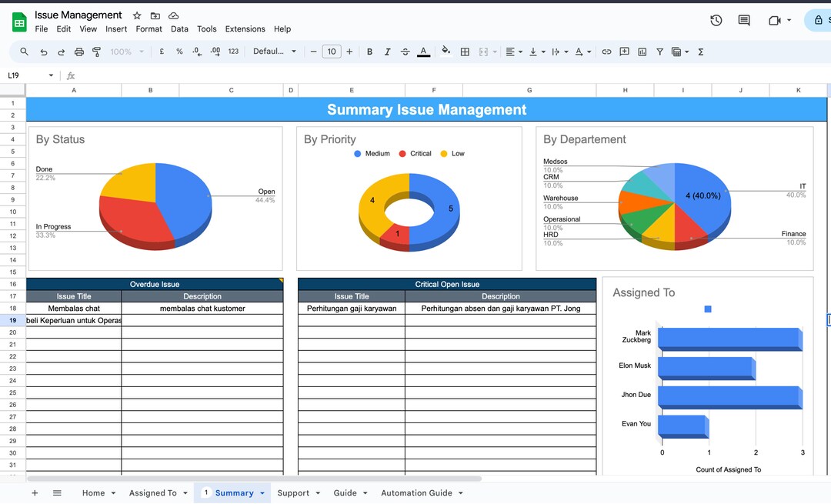Create a filter with the filter icon
Image resolution: width=831 pixels, height=504 pixels.
pyautogui.click(x=659, y=52)
